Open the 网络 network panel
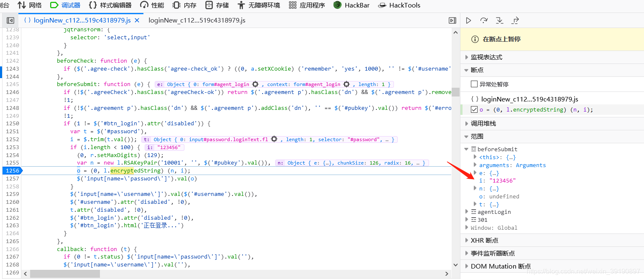Image resolution: width=644 pixels, height=279 pixels. 30,5
